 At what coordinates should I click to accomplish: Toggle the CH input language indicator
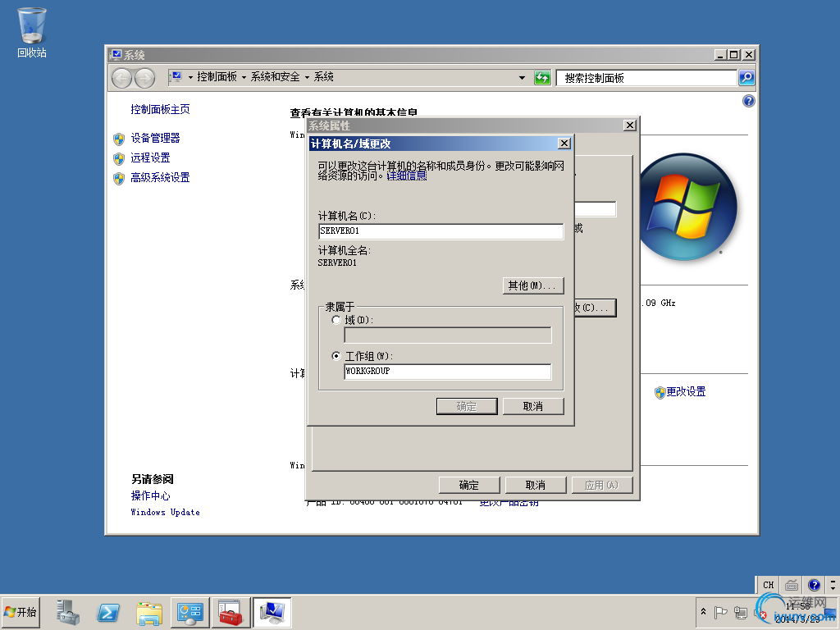point(767,585)
